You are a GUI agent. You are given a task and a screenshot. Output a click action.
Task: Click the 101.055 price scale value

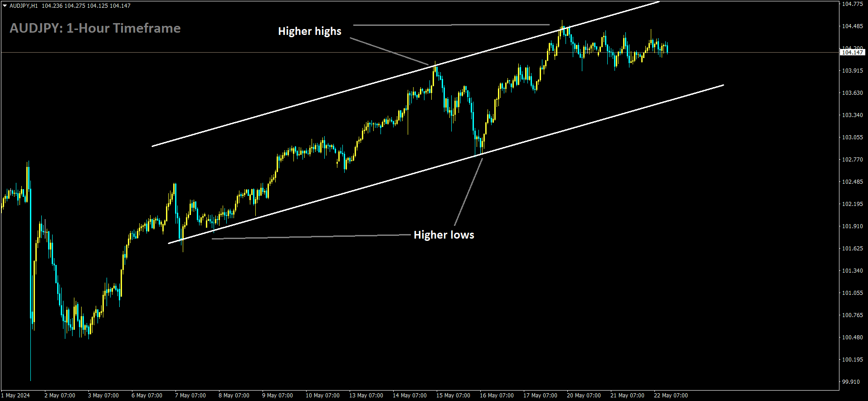(853, 293)
